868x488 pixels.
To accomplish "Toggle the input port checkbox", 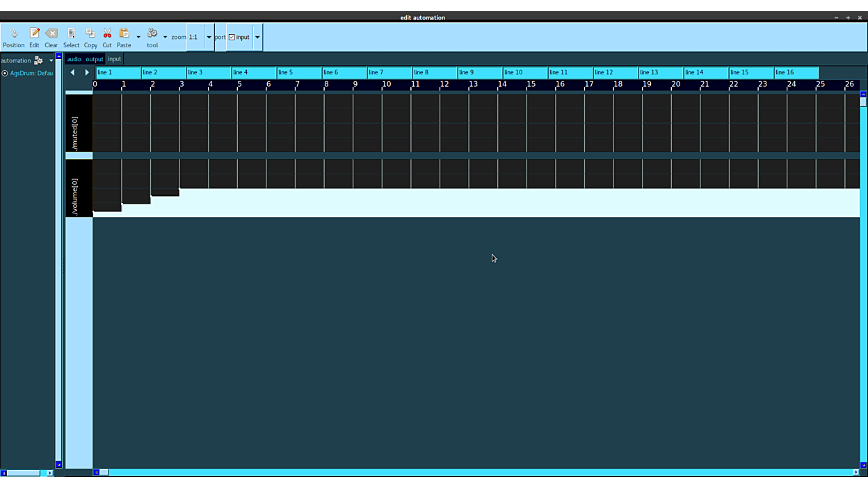I will 232,38.
